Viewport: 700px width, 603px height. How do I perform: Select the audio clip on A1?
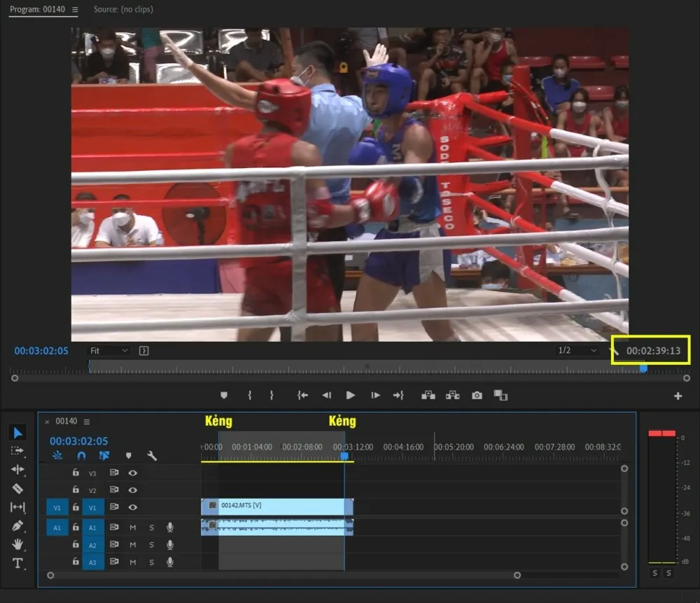(276, 527)
